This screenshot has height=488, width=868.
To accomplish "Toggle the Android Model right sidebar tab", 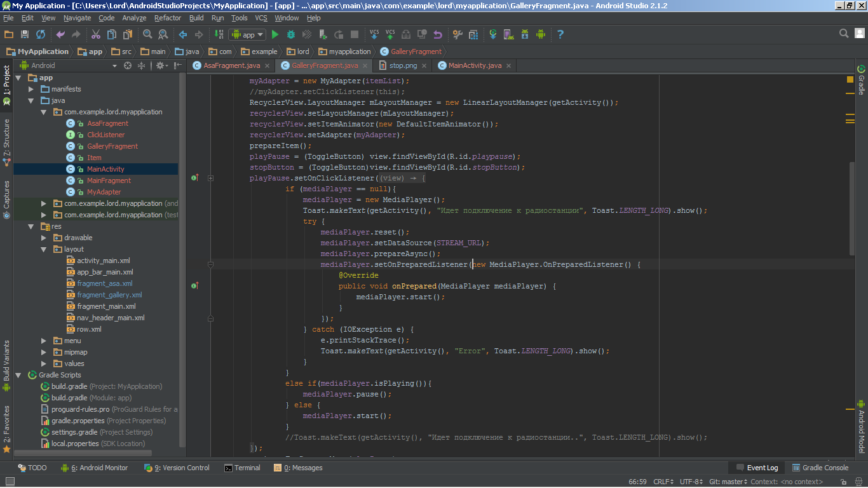I will (861, 425).
